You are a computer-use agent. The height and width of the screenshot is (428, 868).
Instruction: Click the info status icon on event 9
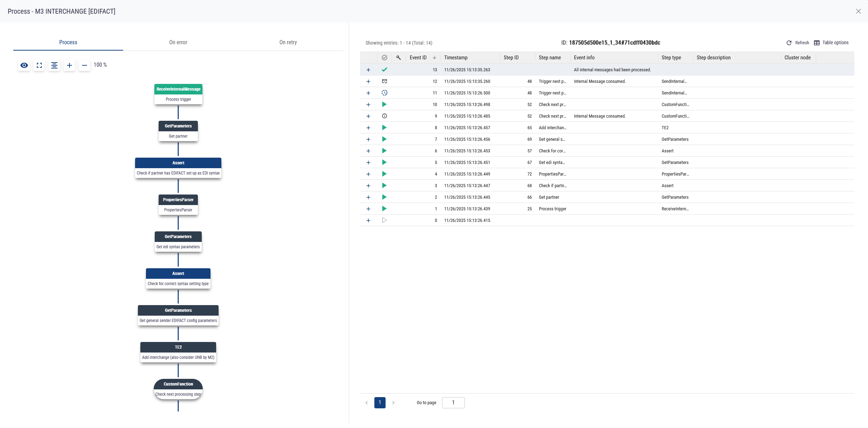385,116
